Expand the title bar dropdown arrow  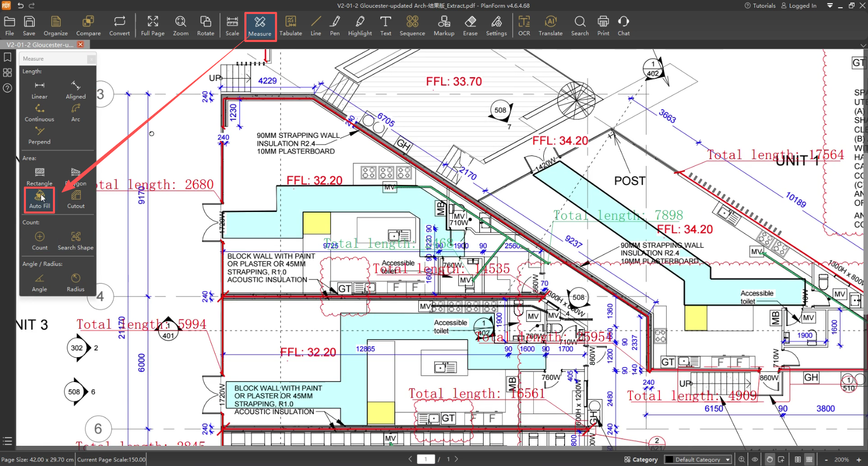coord(830,6)
